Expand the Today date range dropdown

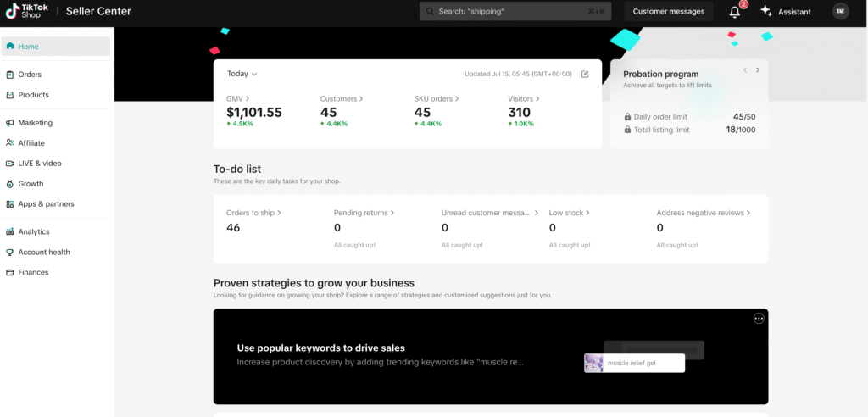click(242, 74)
